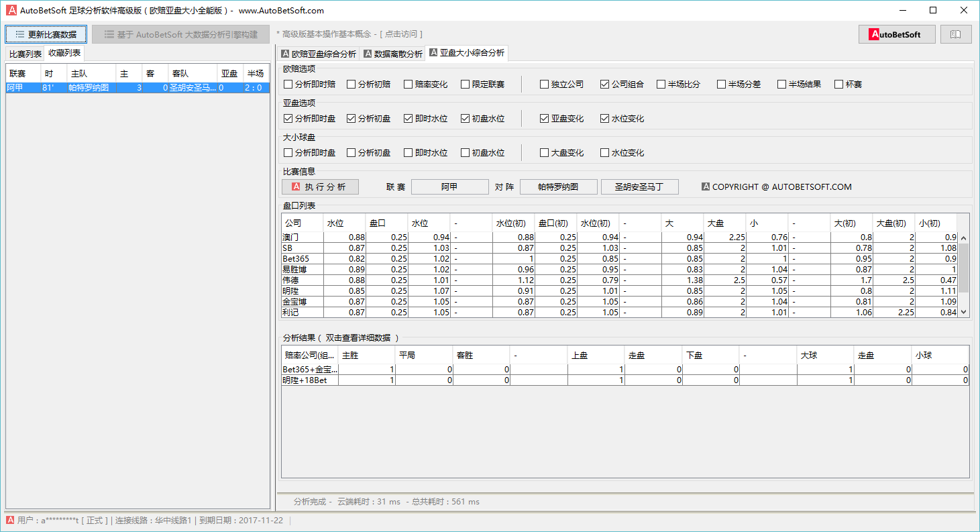Enable 分析初赔 checkbox

pos(351,85)
